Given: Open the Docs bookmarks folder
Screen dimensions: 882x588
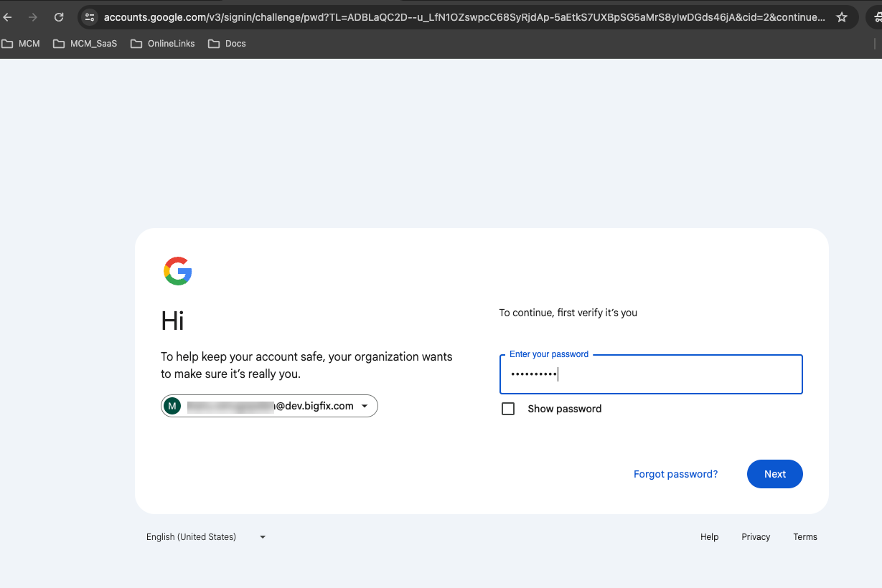Looking at the screenshot, I should (227, 44).
